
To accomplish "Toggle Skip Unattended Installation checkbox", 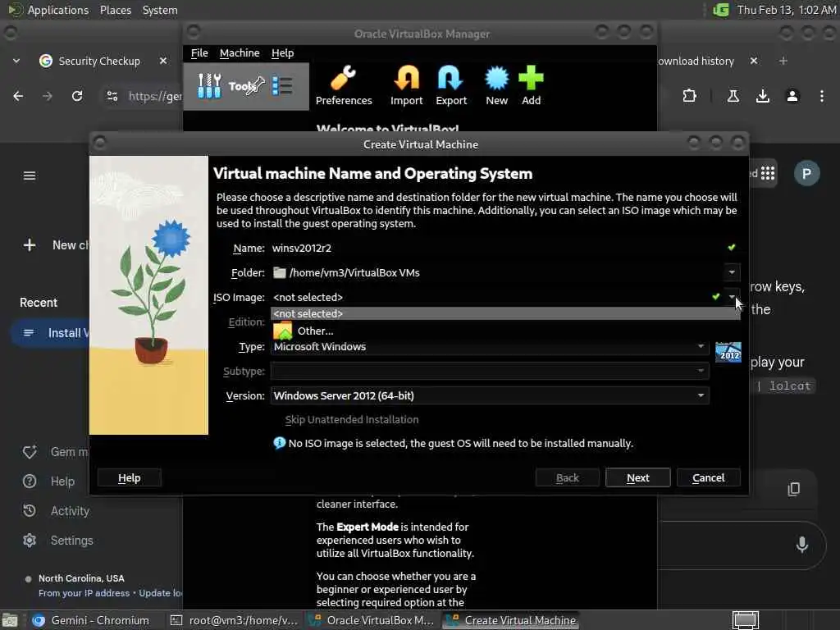I will (351, 419).
